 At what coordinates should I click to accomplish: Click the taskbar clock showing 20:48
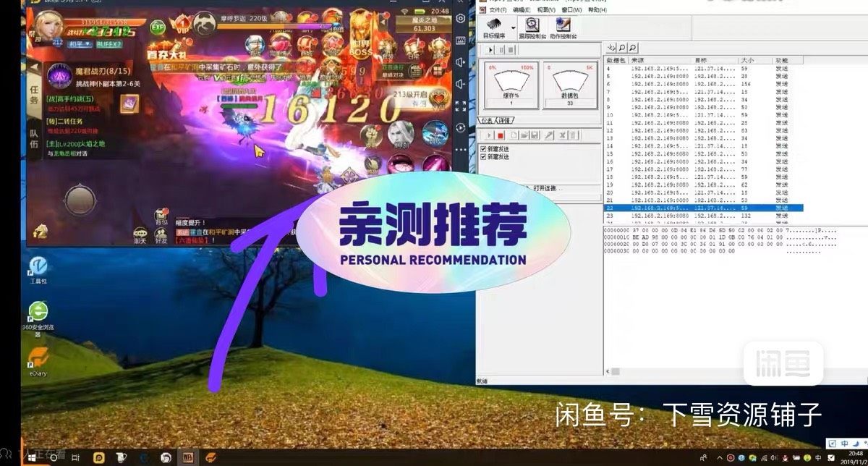[x=856, y=454]
